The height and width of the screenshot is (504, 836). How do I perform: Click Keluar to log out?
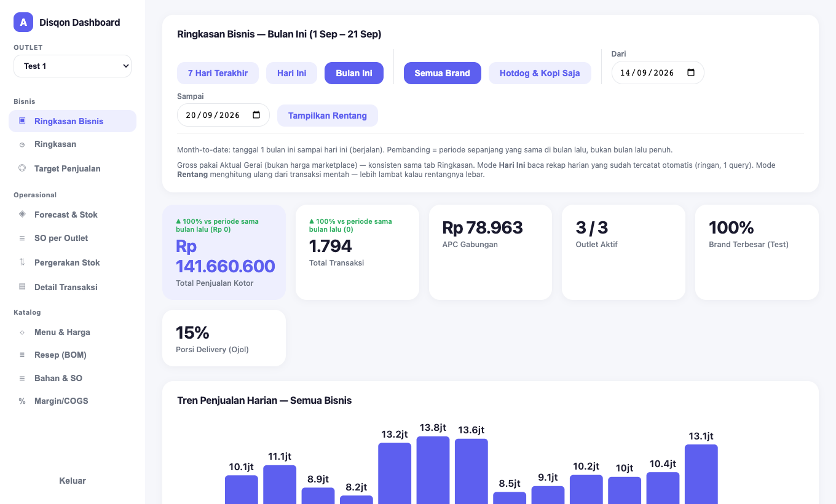[x=73, y=481]
